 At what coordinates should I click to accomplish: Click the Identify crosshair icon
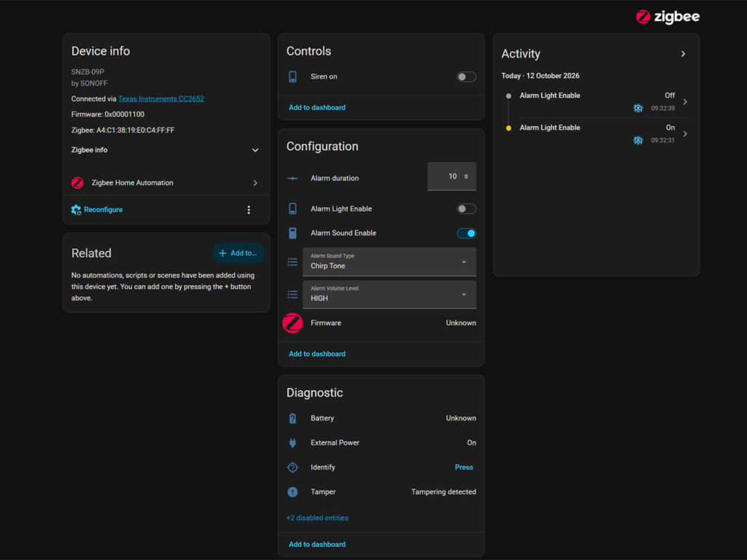(293, 467)
